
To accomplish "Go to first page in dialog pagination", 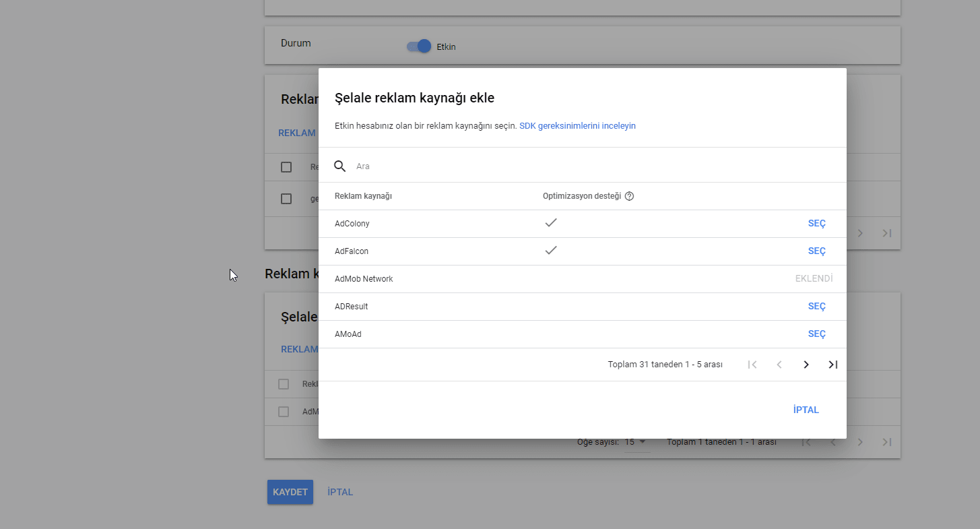I will [752, 365].
